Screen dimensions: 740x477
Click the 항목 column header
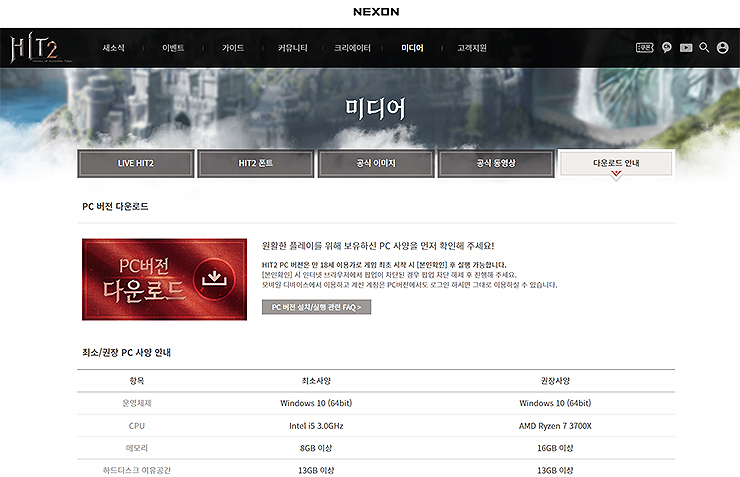click(x=137, y=381)
